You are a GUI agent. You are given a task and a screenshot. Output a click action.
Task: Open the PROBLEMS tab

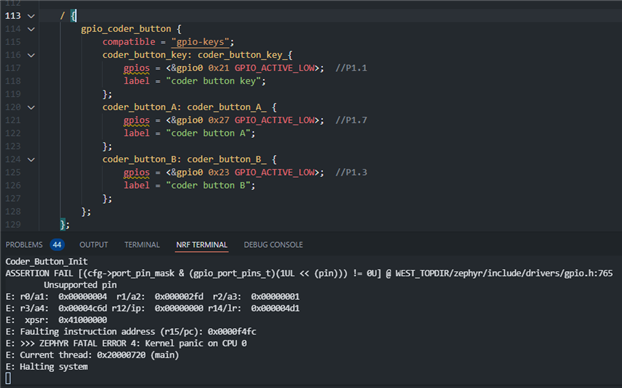click(24, 245)
